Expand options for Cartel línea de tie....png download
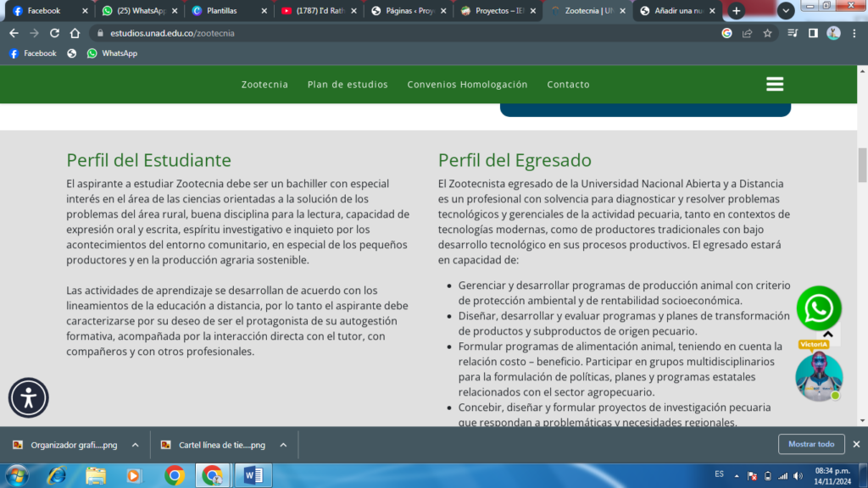 [283, 445]
